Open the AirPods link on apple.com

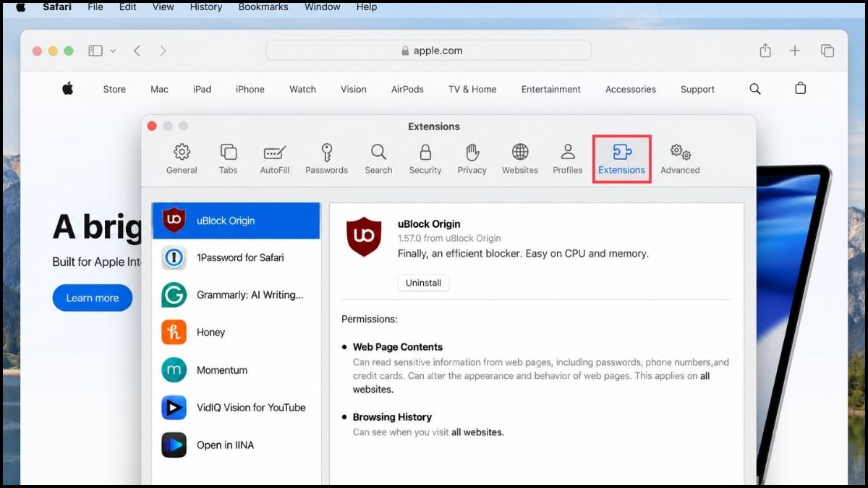tap(407, 90)
